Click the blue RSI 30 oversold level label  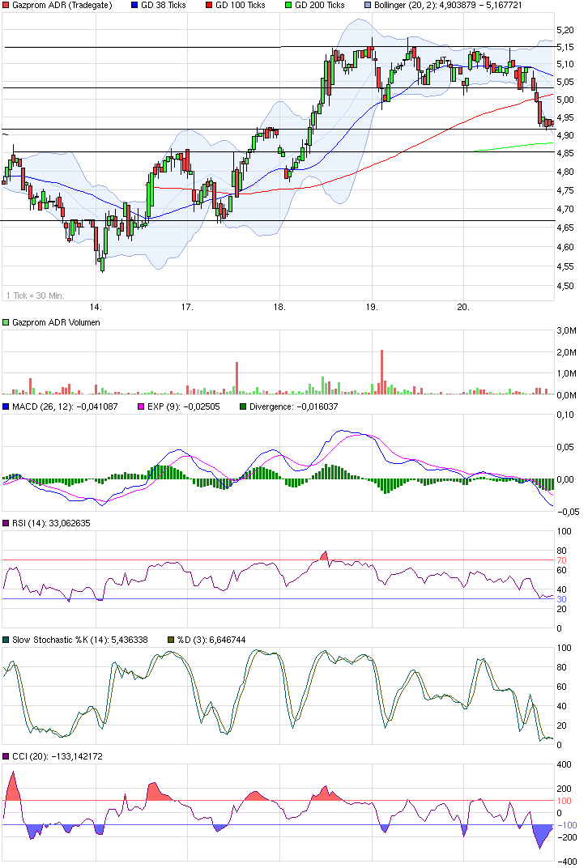(x=561, y=599)
